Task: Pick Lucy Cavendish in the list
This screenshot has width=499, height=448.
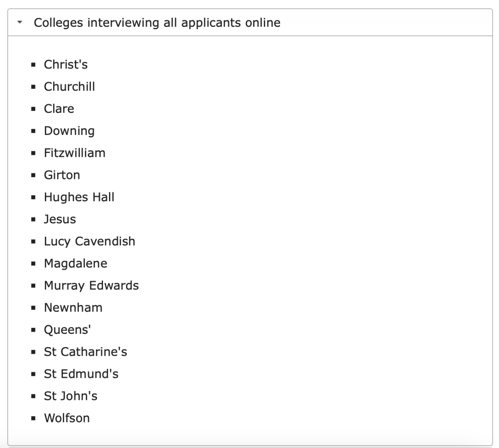Action: 89,241
